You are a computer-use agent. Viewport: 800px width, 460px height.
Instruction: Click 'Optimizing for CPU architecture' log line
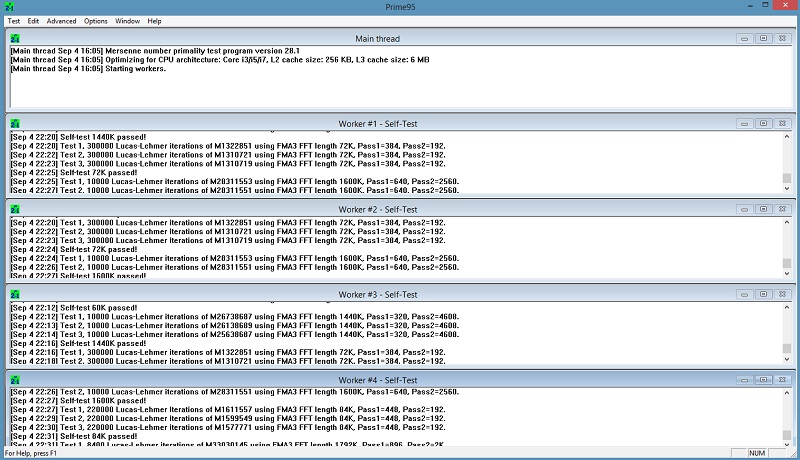220,60
